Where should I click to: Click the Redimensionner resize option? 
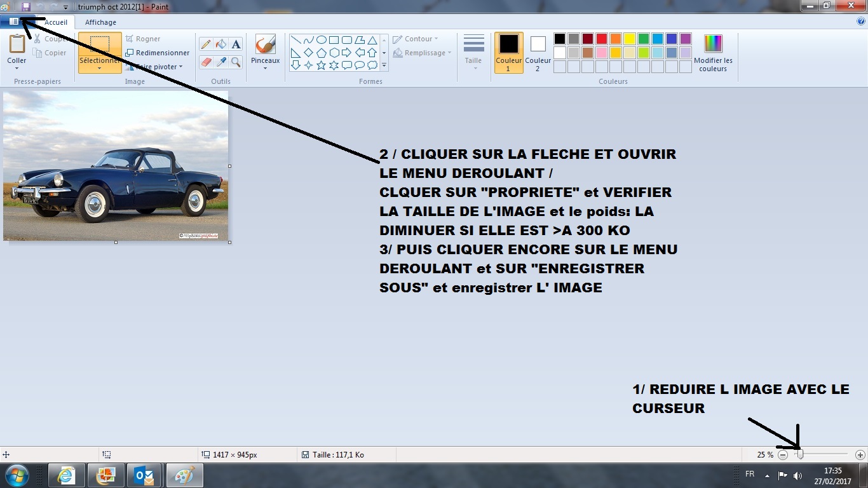point(158,53)
